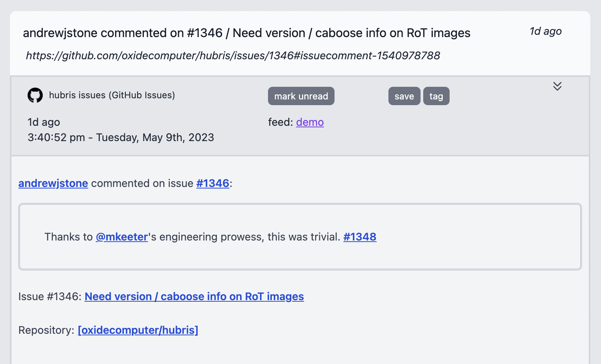Image resolution: width=601 pixels, height=364 pixels.
Task: Click the github.com issue comment URL
Action: coord(233,55)
